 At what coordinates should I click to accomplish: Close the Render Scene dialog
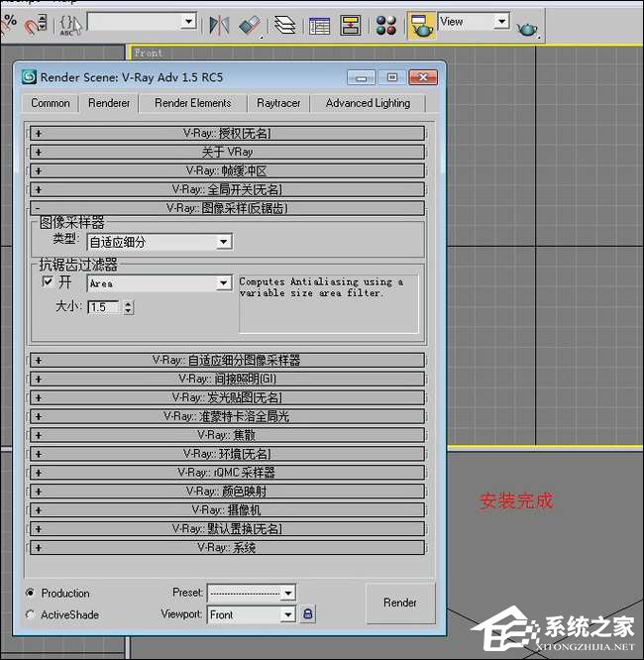(423, 77)
